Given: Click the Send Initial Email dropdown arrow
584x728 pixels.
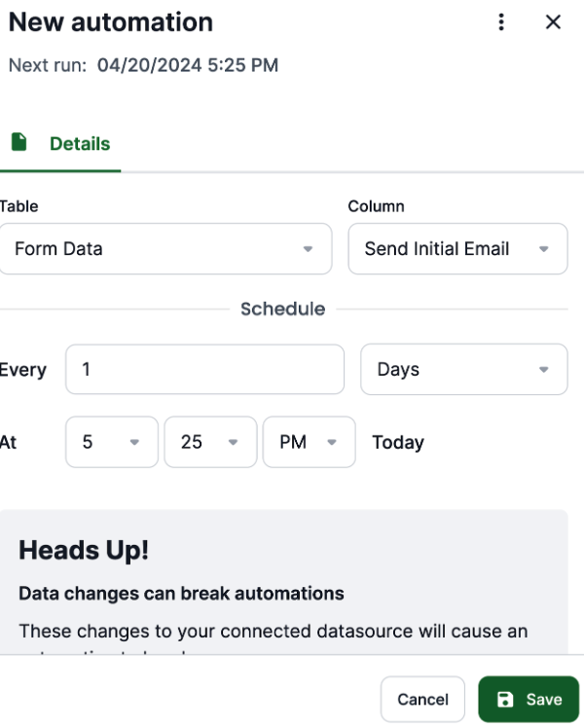Looking at the screenshot, I should [544, 249].
